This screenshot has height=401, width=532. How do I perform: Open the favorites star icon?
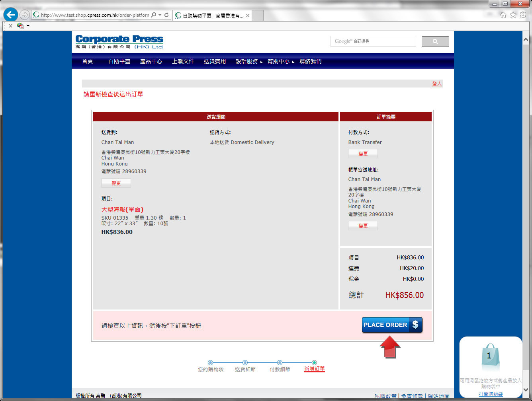(x=513, y=15)
